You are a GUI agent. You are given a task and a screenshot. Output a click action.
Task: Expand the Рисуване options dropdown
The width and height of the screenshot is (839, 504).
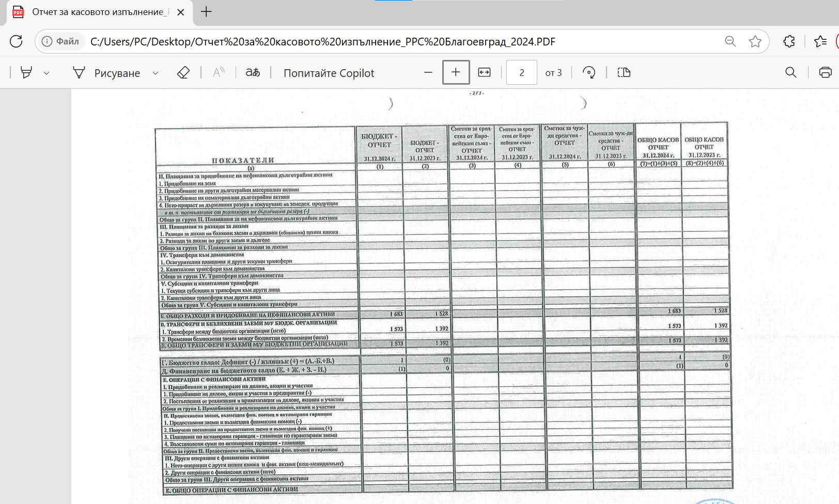tap(156, 73)
